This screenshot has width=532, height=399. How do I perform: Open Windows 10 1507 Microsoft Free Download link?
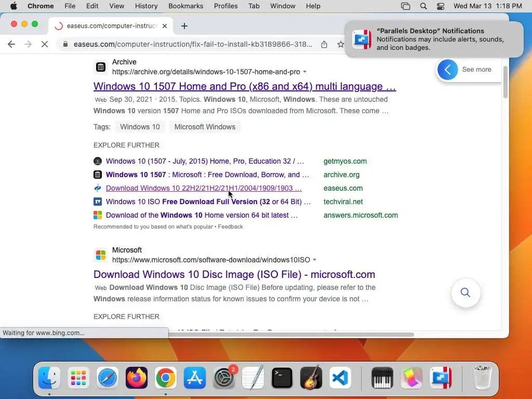[x=207, y=175]
